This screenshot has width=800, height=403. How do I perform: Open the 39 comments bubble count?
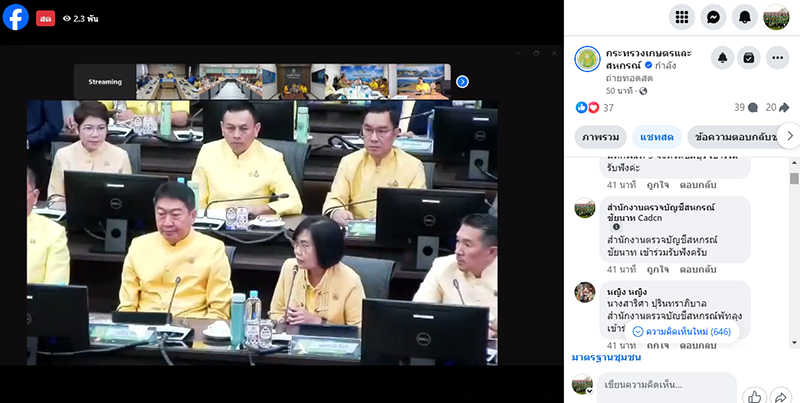pyautogui.click(x=746, y=107)
